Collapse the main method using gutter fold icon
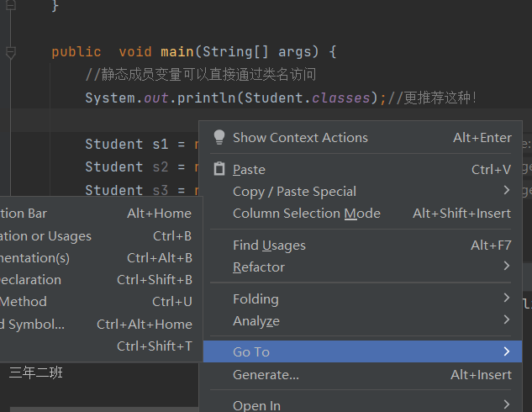532x412 pixels. point(10,52)
